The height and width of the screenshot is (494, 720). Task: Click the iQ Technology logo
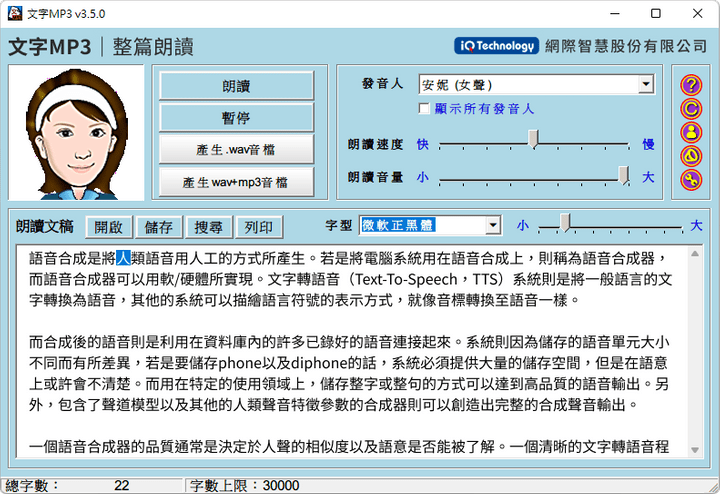coord(496,46)
